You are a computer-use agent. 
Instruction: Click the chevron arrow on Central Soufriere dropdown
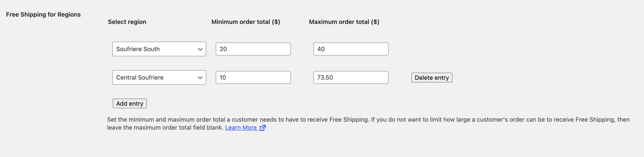200,78
